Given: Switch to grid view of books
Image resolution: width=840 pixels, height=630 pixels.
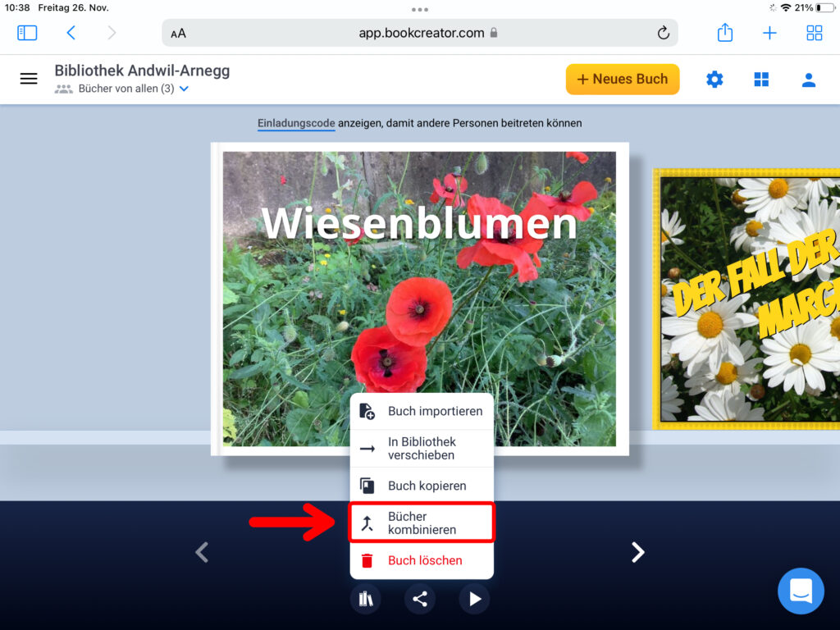Looking at the screenshot, I should coord(762,80).
